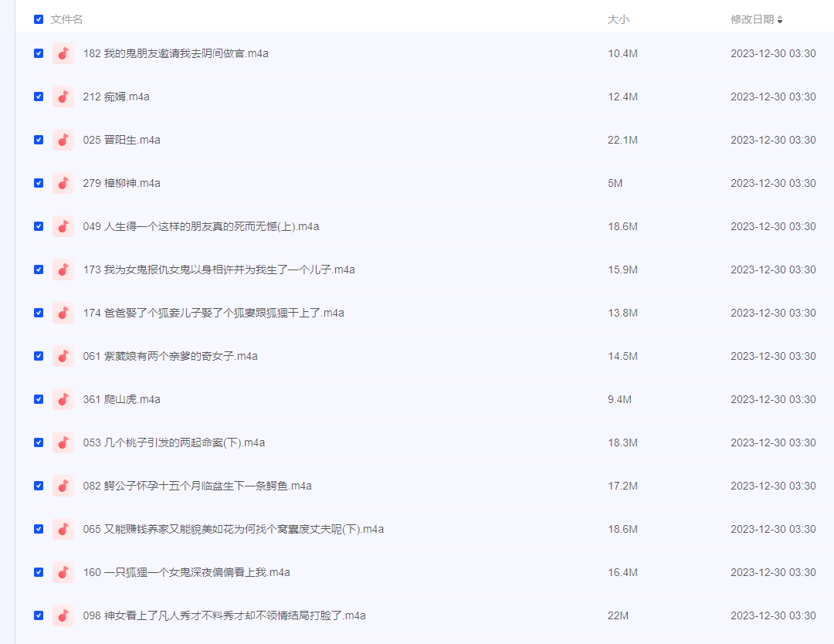Click the sort arrow next to 修改日期

tap(780, 20)
